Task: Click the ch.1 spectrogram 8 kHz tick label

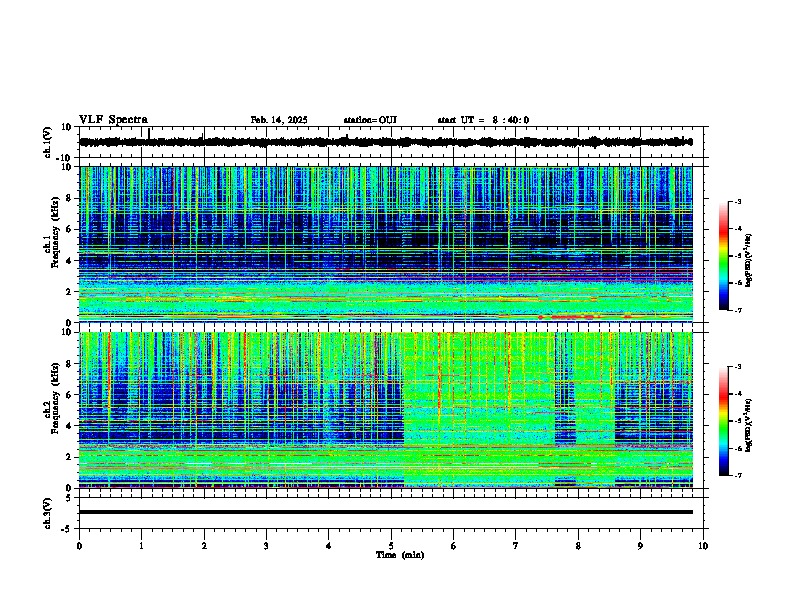Action: click(70, 198)
